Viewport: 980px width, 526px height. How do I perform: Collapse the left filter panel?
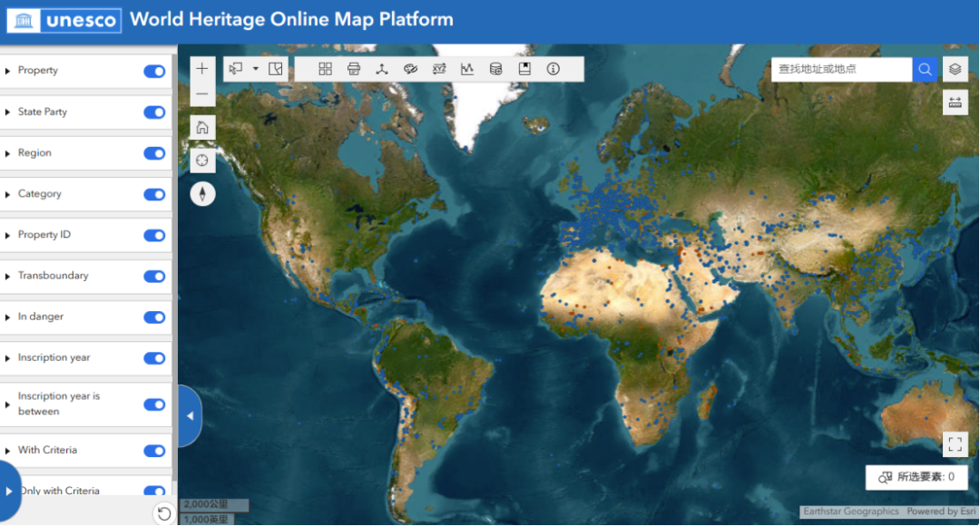click(x=190, y=416)
